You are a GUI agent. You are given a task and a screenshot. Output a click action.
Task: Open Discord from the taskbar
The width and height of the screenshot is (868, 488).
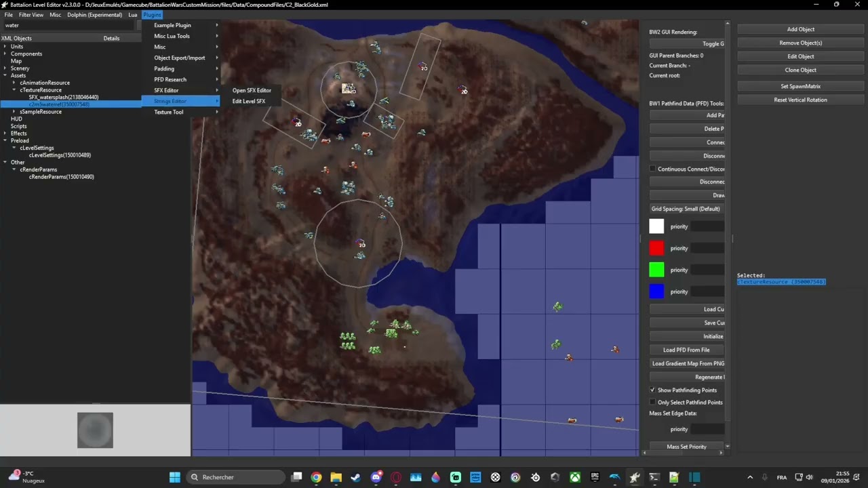pos(376,477)
